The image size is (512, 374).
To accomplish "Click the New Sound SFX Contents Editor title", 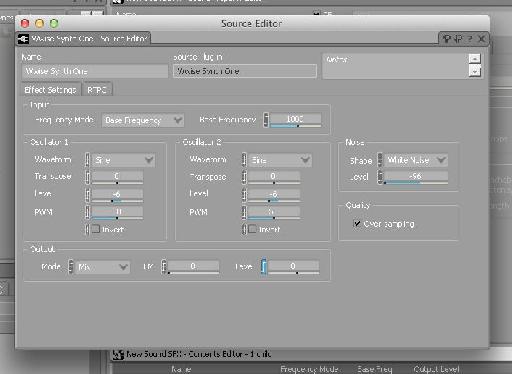I will [199, 354].
